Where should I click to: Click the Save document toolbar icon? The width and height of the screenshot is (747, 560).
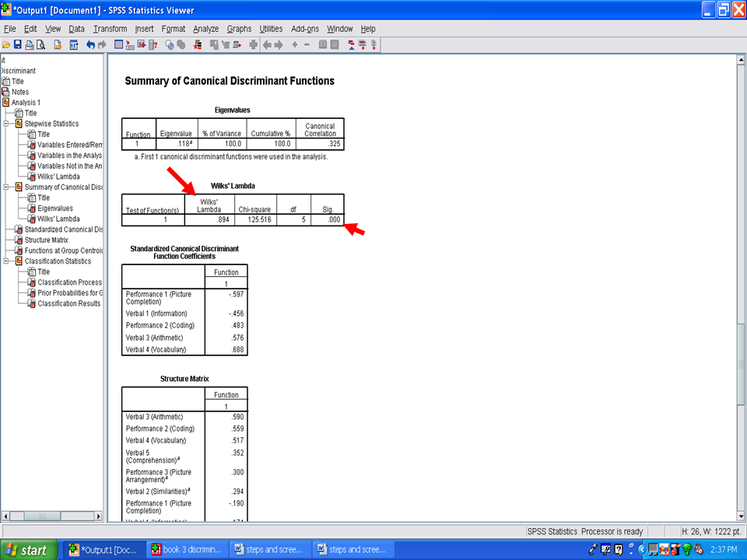(x=17, y=45)
